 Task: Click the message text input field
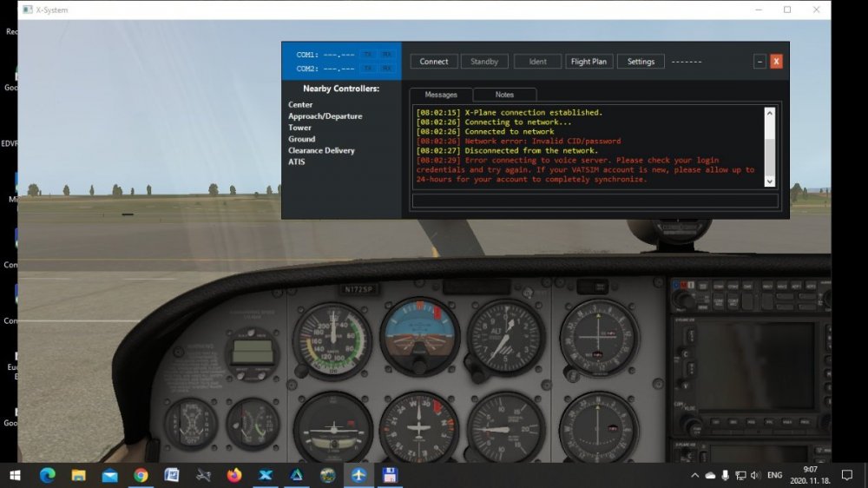point(595,201)
